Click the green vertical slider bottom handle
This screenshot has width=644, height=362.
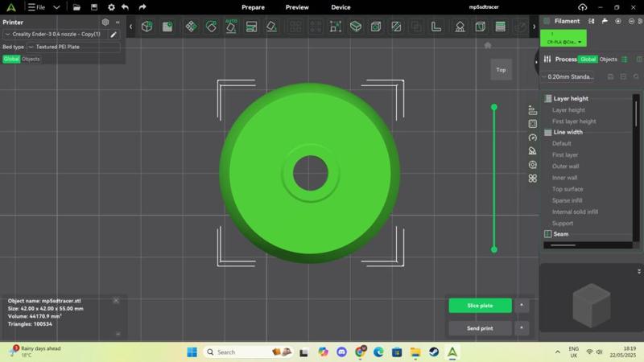494,249
